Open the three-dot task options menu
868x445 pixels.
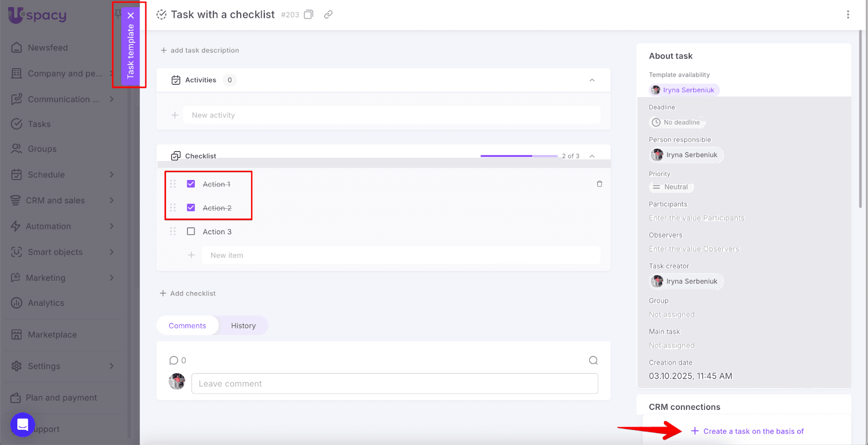[x=848, y=15]
